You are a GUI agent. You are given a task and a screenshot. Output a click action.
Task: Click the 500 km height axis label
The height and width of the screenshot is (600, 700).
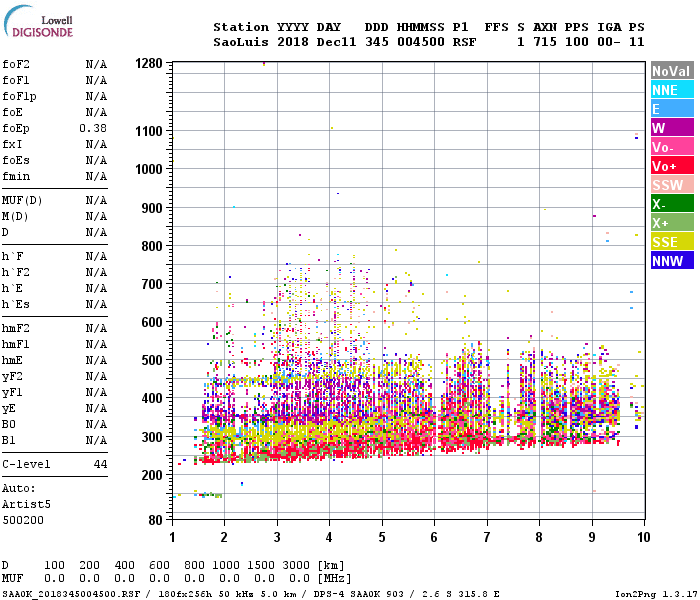(152, 360)
